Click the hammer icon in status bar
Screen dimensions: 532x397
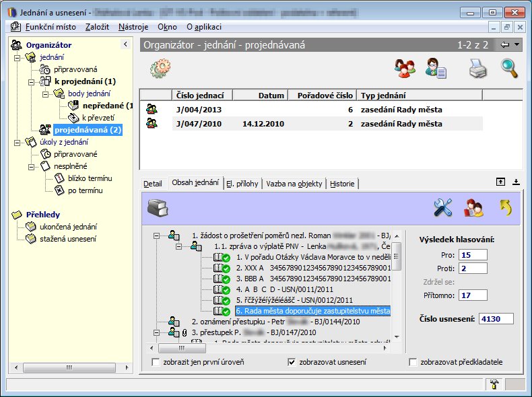(x=494, y=384)
